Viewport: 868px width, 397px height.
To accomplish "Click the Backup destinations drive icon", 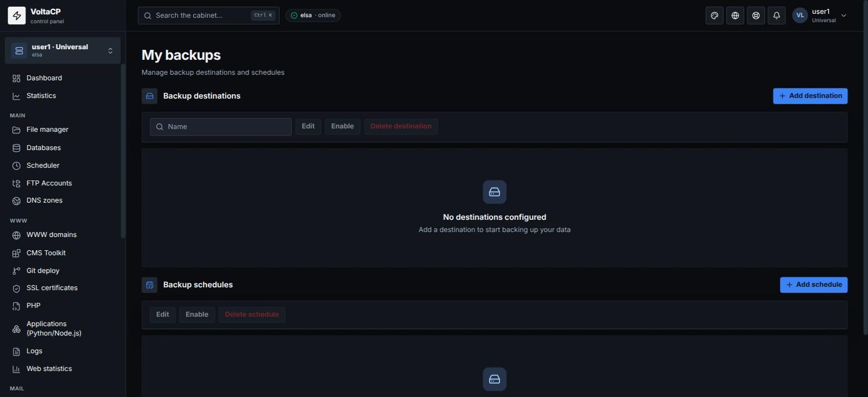I will 149,96.
